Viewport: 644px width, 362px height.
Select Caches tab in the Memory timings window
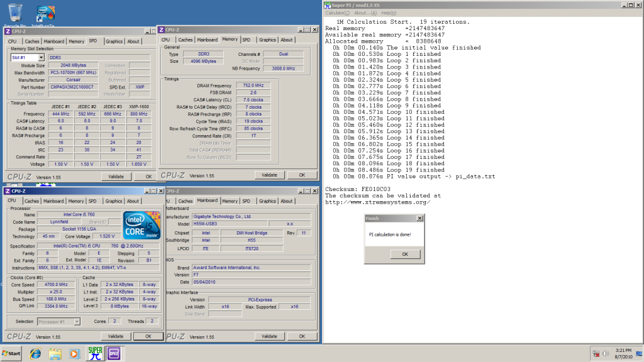click(x=186, y=40)
